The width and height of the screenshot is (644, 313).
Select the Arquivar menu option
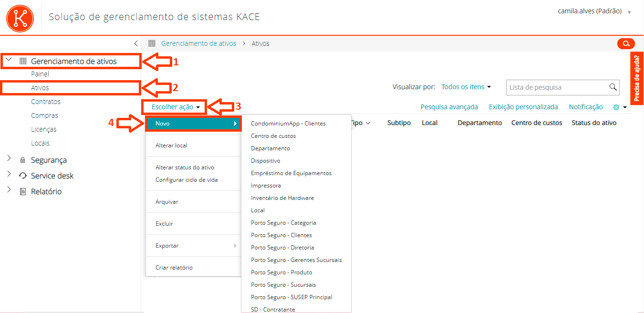tap(167, 202)
